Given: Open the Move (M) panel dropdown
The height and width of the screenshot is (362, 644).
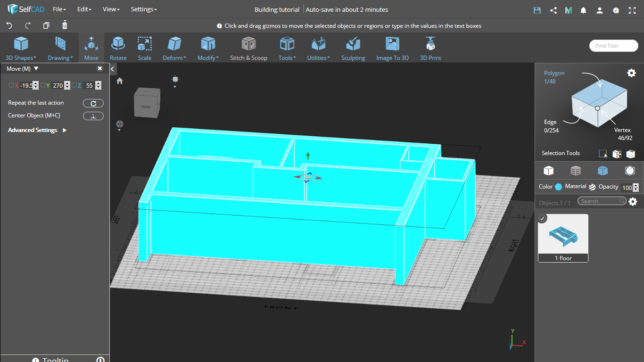Looking at the screenshot, I should [x=36, y=69].
